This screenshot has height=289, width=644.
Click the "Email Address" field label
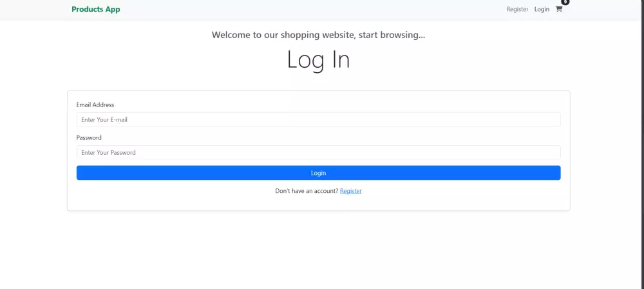coord(95,105)
